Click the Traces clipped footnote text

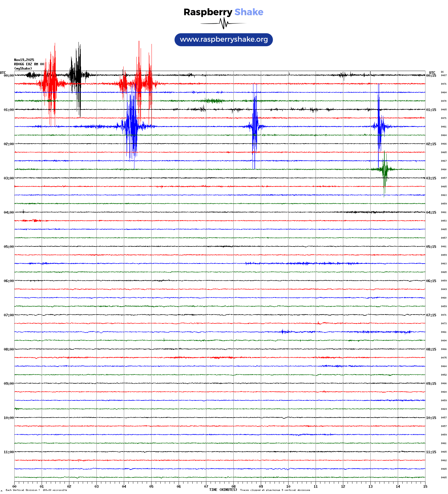tap(275, 490)
